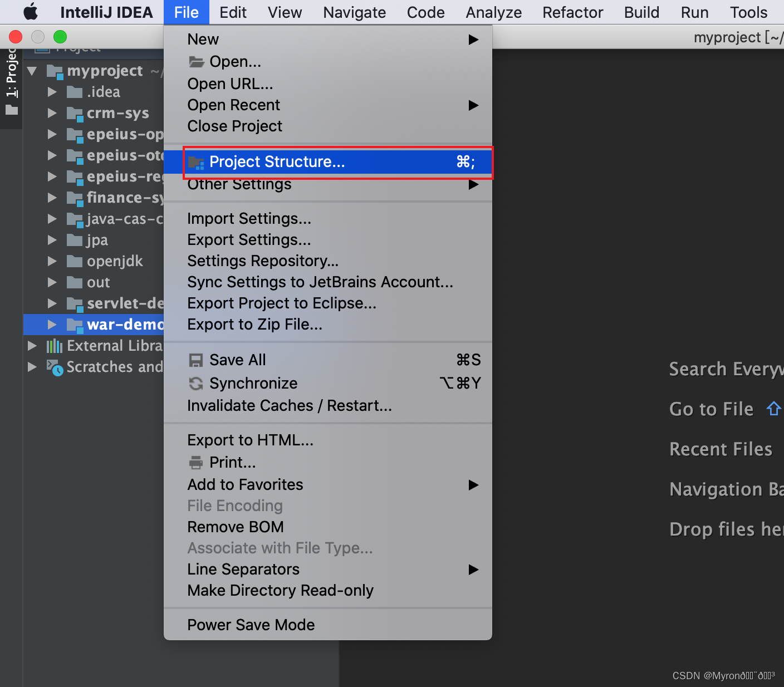Screen dimensions: 784x687
Task: Click the Save All floppy disk icon
Action: [196, 361]
